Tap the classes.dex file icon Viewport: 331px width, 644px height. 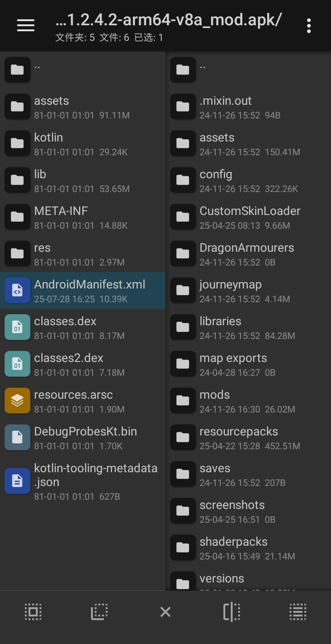[17, 327]
